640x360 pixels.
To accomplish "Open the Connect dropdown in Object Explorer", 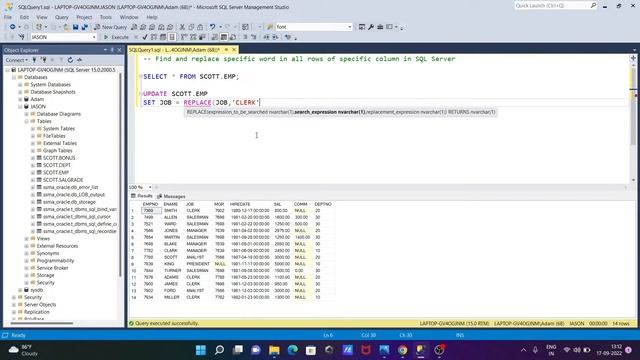I will tap(17, 60).
